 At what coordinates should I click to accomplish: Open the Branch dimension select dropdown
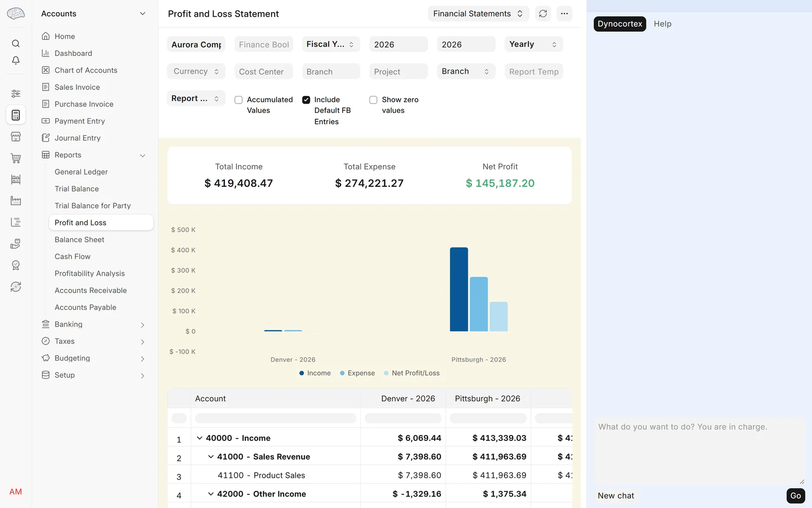coord(466,71)
